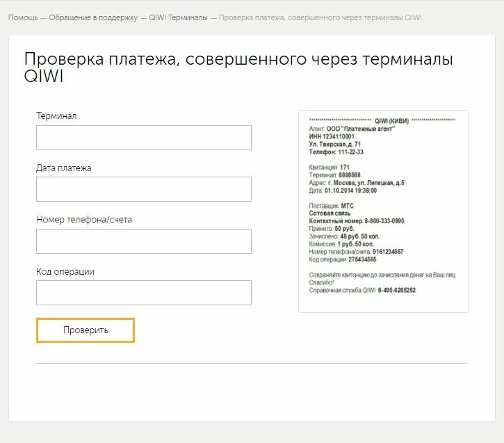Click phone number 9161234567 on receipt
504x443 pixels.
[x=388, y=251]
